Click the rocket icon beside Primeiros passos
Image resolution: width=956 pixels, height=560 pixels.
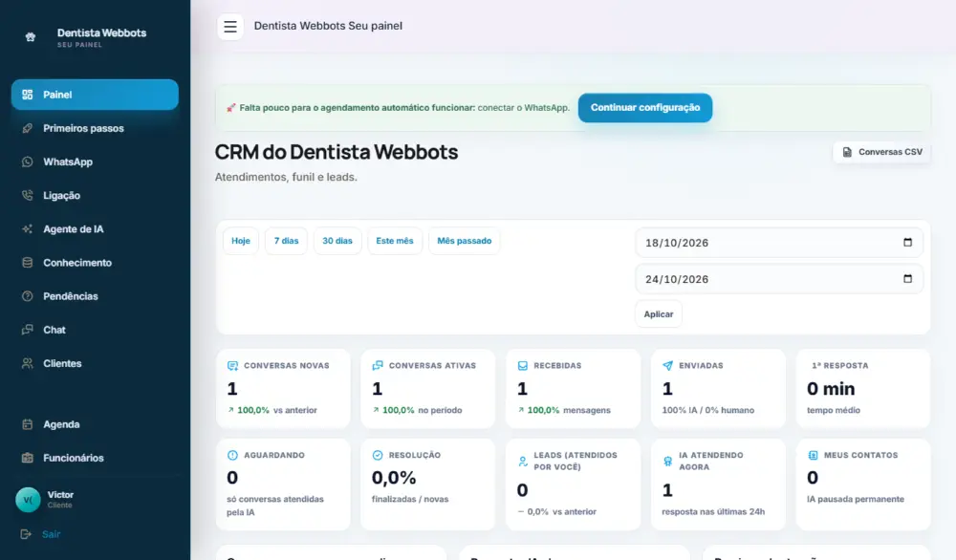[x=28, y=128]
